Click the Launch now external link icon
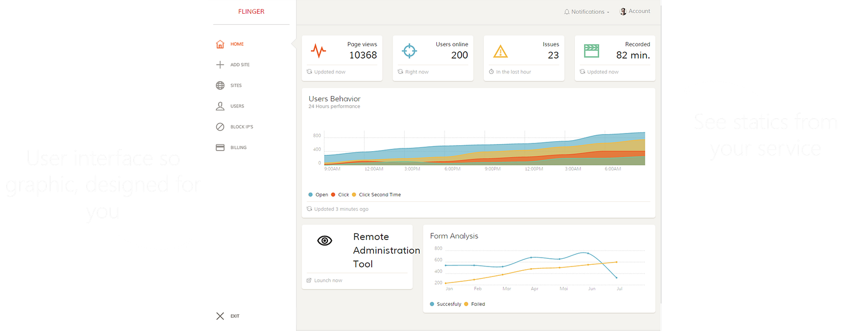Viewport: 868px width, 331px height. [309, 281]
